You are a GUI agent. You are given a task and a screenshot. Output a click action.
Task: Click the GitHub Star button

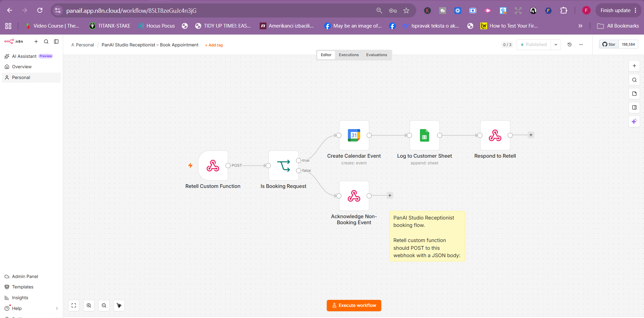pyautogui.click(x=609, y=44)
